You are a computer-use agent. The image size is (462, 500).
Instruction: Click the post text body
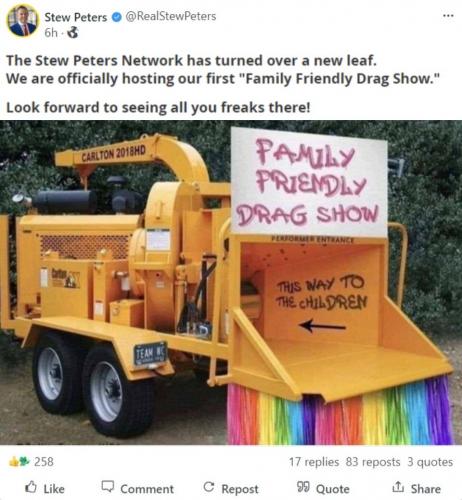pyautogui.click(x=223, y=84)
